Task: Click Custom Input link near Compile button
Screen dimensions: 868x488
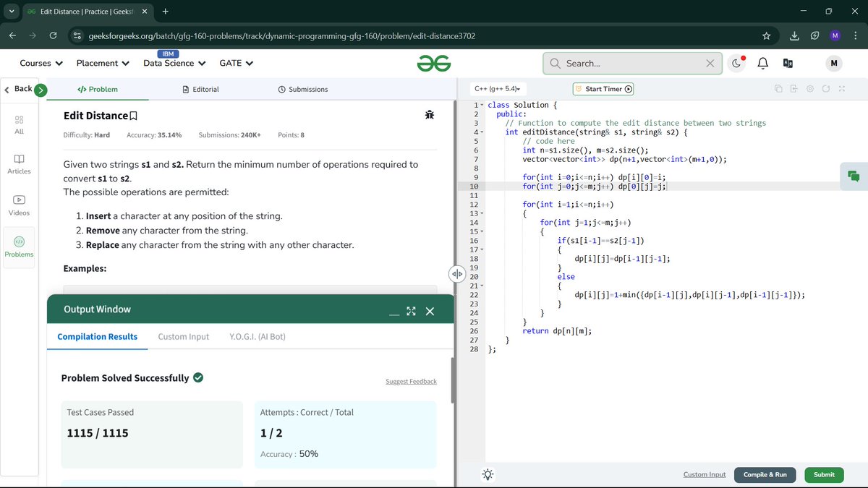Action: point(705,475)
